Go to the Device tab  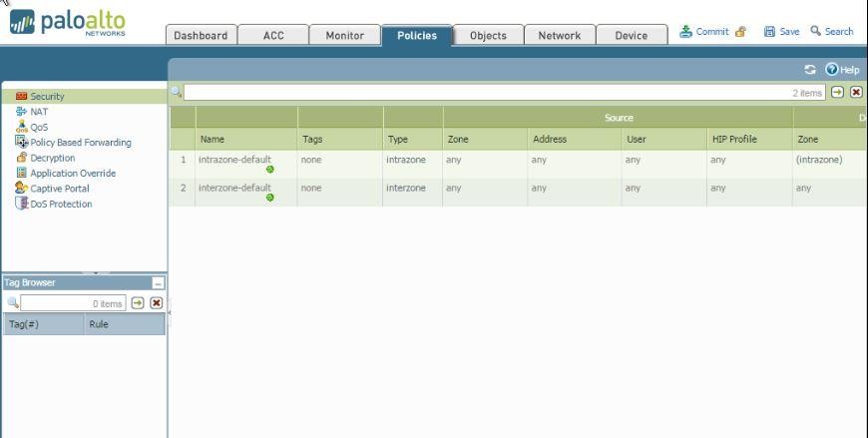tap(631, 35)
